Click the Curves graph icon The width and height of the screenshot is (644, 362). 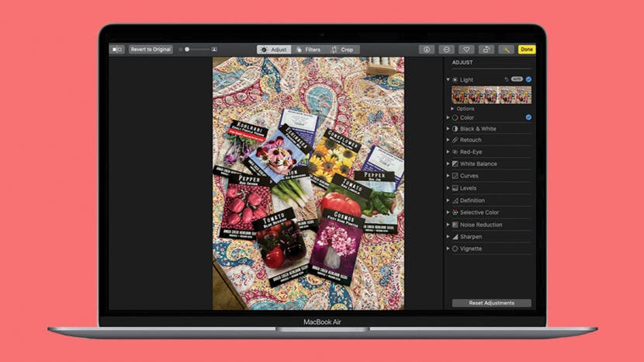[455, 176]
